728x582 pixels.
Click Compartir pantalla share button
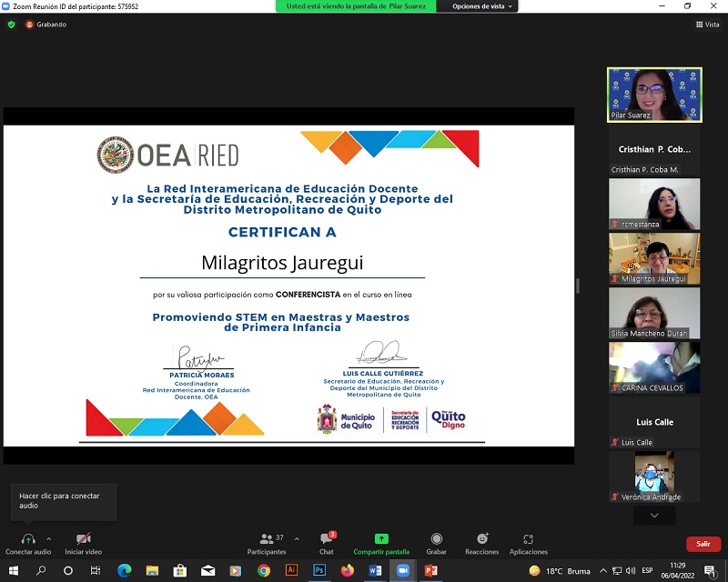[x=381, y=544]
